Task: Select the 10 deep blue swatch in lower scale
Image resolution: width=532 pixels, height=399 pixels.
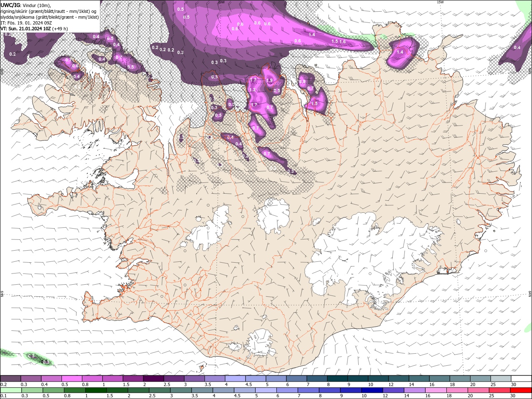Action: point(371,390)
